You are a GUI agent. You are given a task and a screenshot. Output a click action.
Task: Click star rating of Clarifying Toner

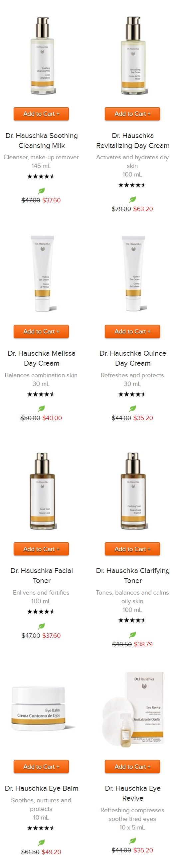click(132, 620)
